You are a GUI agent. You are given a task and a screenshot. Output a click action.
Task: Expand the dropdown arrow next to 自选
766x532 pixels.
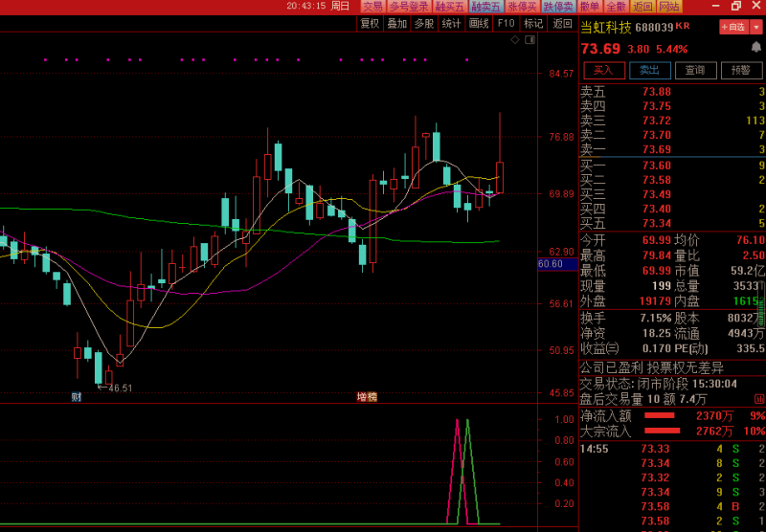[x=756, y=27]
